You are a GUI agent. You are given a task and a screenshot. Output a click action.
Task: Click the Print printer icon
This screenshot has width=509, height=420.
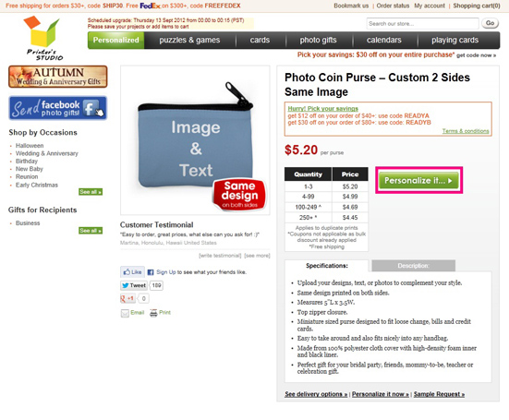[x=153, y=313]
